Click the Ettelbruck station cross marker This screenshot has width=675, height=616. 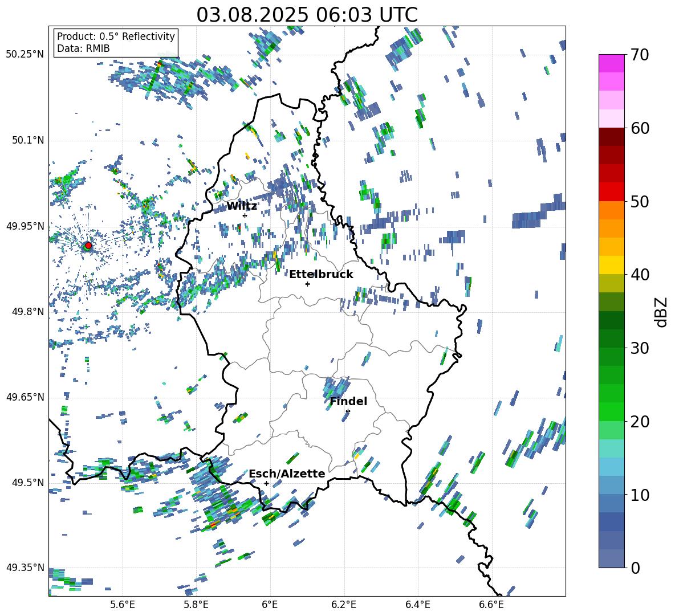click(x=307, y=284)
